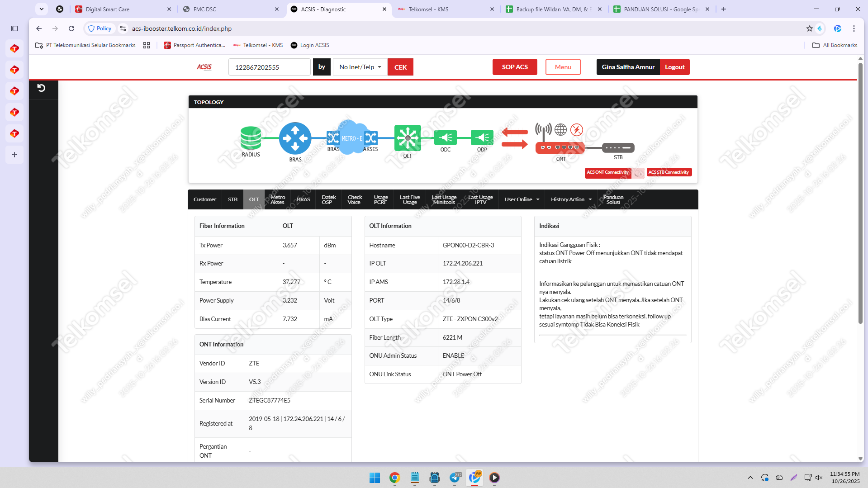Click the ODP splitter icon
The width and height of the screenshot is (868, 488).
(x=482, y=137)
